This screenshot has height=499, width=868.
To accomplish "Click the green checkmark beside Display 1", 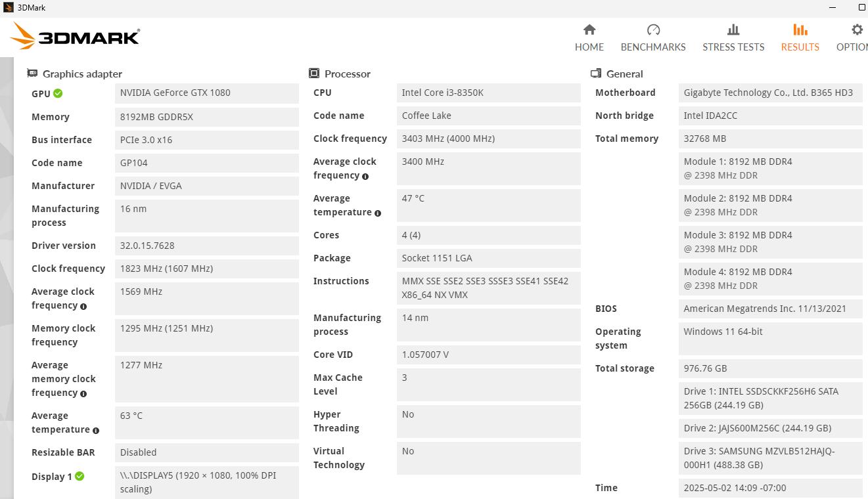I will tap(80, 476).
